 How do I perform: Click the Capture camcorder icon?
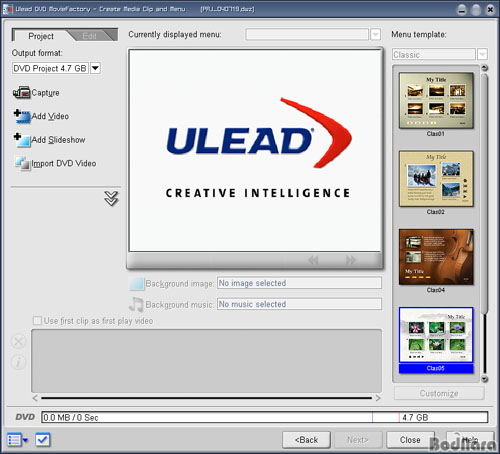tap(22, 92)
